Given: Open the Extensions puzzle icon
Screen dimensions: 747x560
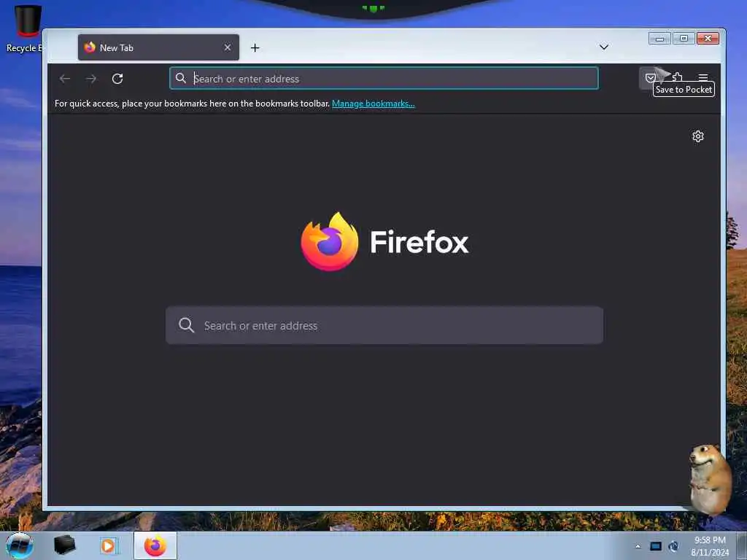Looking at the screenshot, I should coord(677,77).
